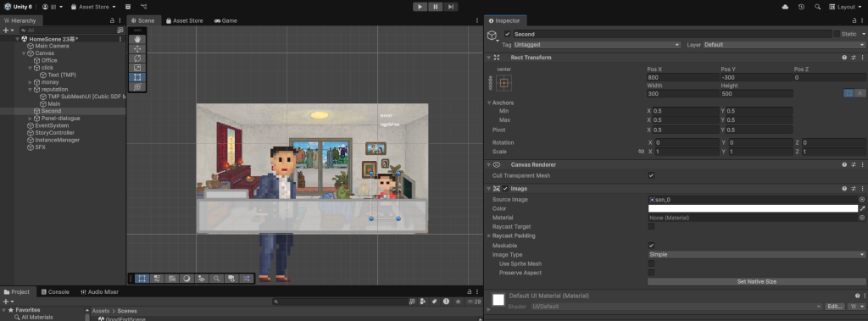The height and width of the screenshot is (321, 868).
Task: Open Asset Store dropdown in top toolbar
Action: pos(93,7)
